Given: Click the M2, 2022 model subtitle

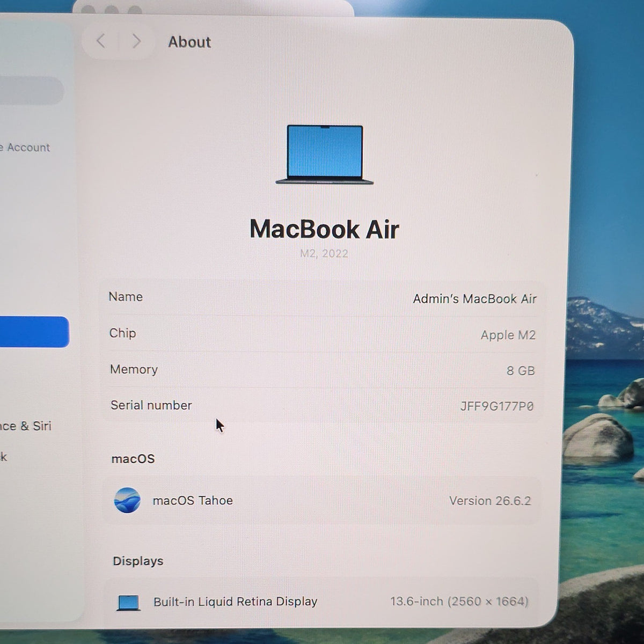Looking at the screenshot, I should (x=324, y=253).
